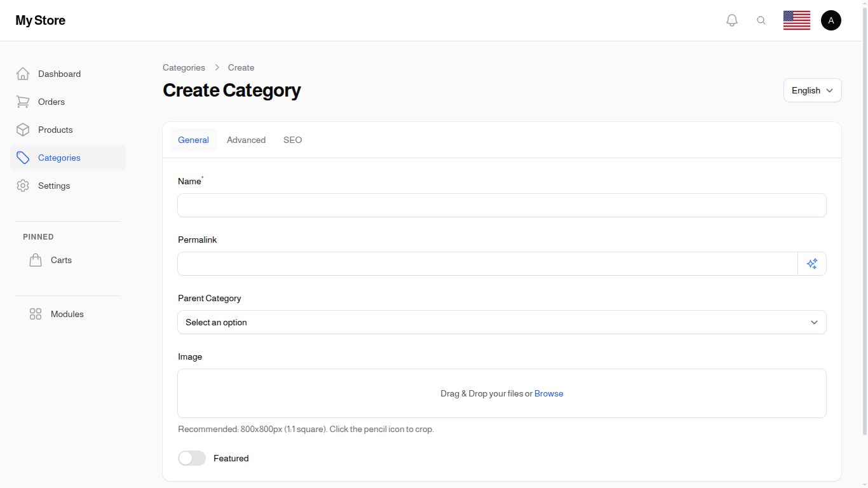Open the SEO tab
This screenshot has height=488, width=868.
point(292,140)
